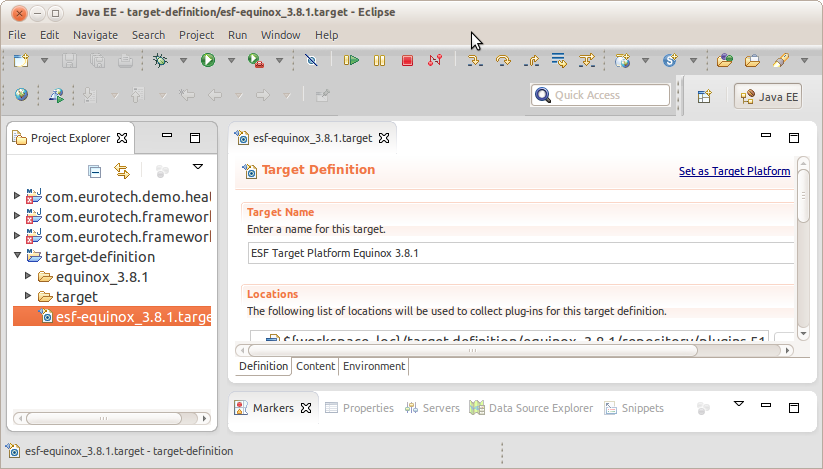
Task: Toggle Skip All Breakpoints icon
Action: (311, 61)
